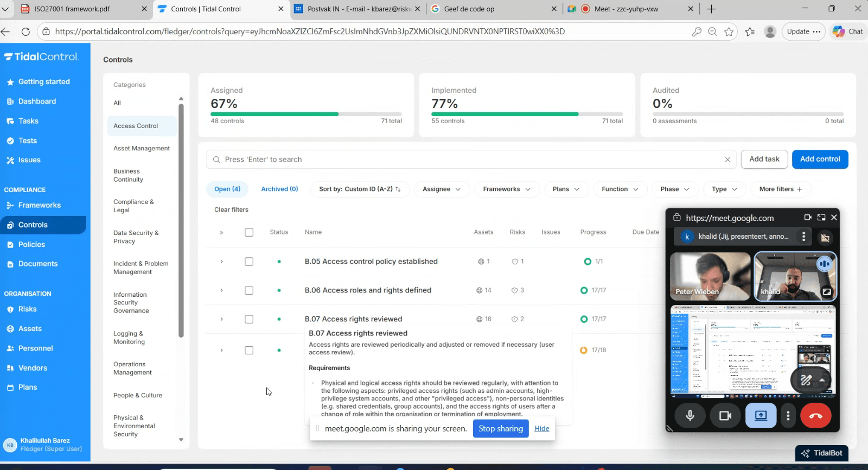Toggle the select-all checkbox in table header
This screenshot has height=470, width=868.
click(x=249, y=232)
